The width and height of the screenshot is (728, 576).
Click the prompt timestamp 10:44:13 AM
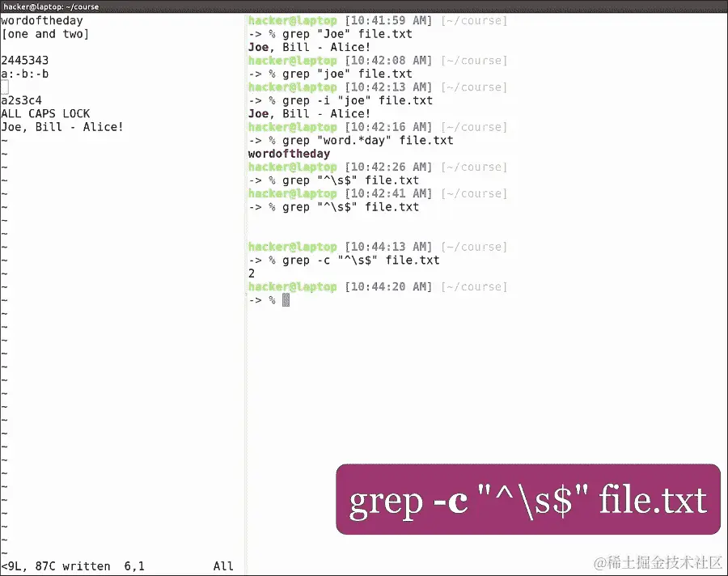388,247
